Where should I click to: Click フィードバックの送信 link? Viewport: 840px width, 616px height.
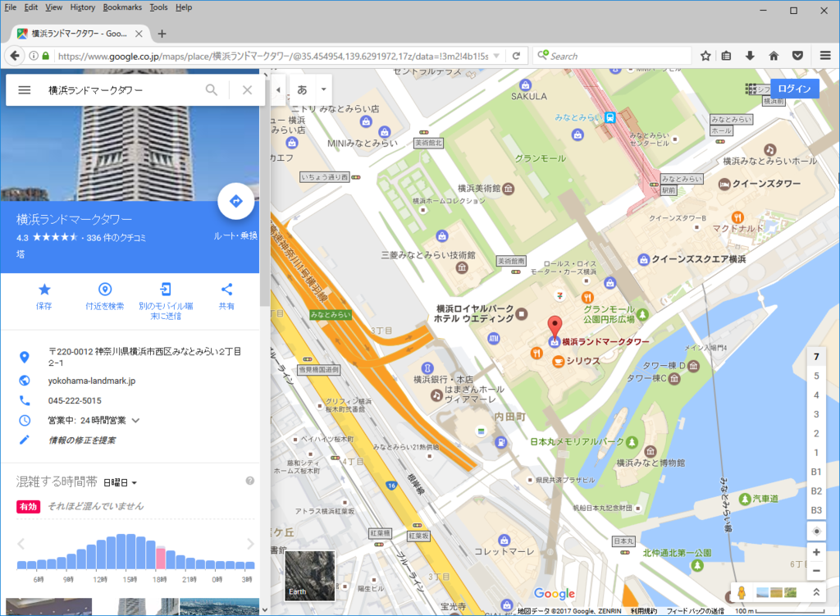click(x=696, y=611)
